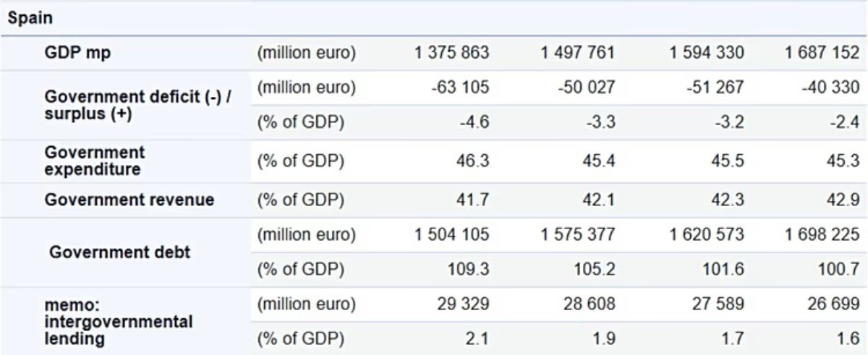Select the deficit value -63 105
This screenshot has height=355, width=868.
click(x=463, y=88)
